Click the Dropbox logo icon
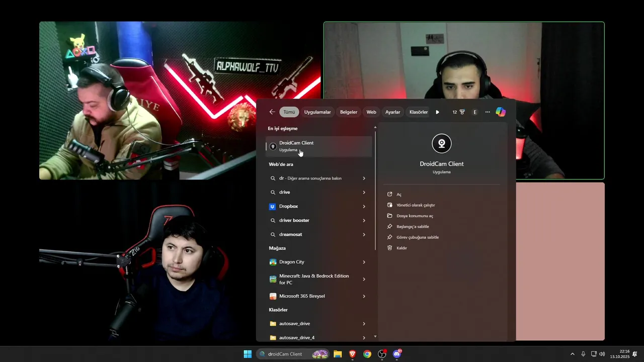644x362 pixels. tap(273, 206)
